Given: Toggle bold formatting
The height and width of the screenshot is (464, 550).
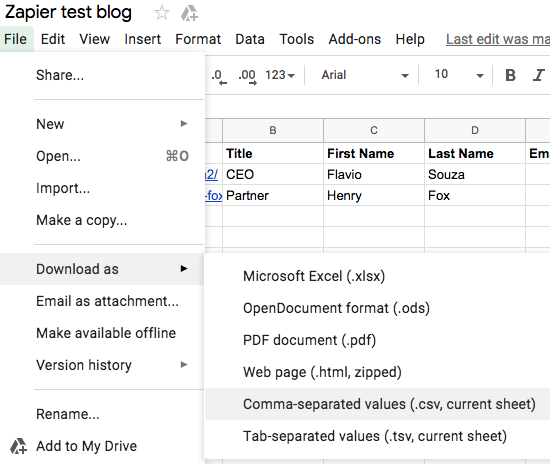Looking at the screenshot, I should click(x=510, y=75).
